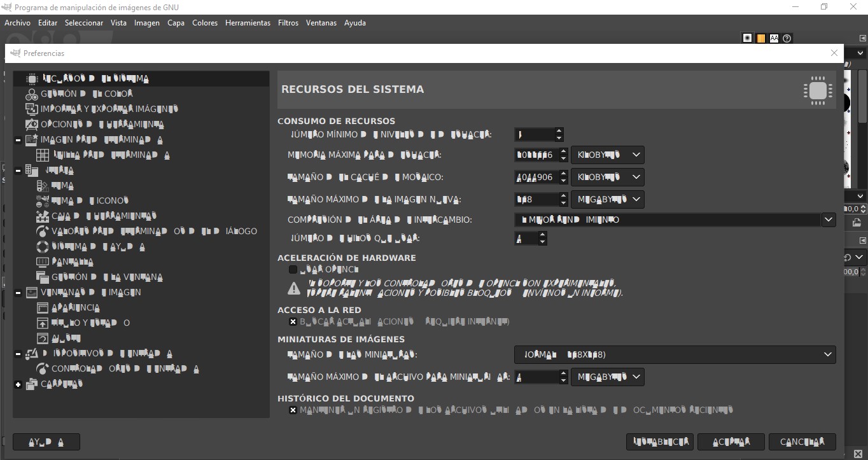The height and width of the screenshot is (460, 868).
Task: Expand the Carpetas tree node
Action: point(18,384)
